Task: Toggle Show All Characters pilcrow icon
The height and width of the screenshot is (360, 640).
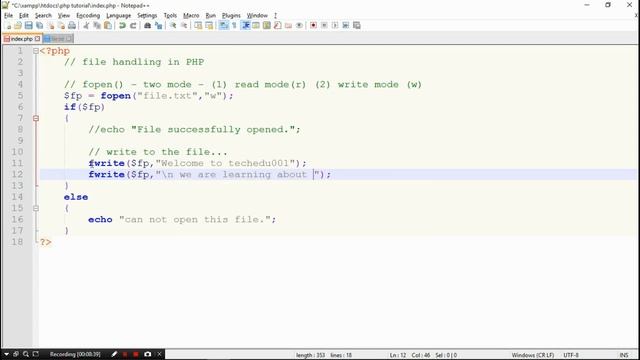Action: pyautogui.click(x=234, y=26)
